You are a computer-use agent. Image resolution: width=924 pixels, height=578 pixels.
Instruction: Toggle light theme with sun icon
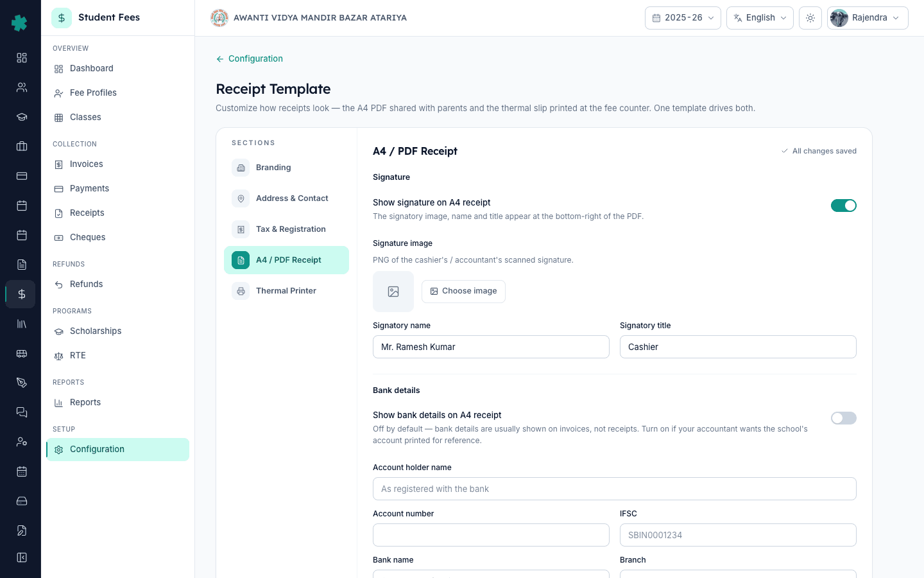pyautogui.click(x=810, y=18)
